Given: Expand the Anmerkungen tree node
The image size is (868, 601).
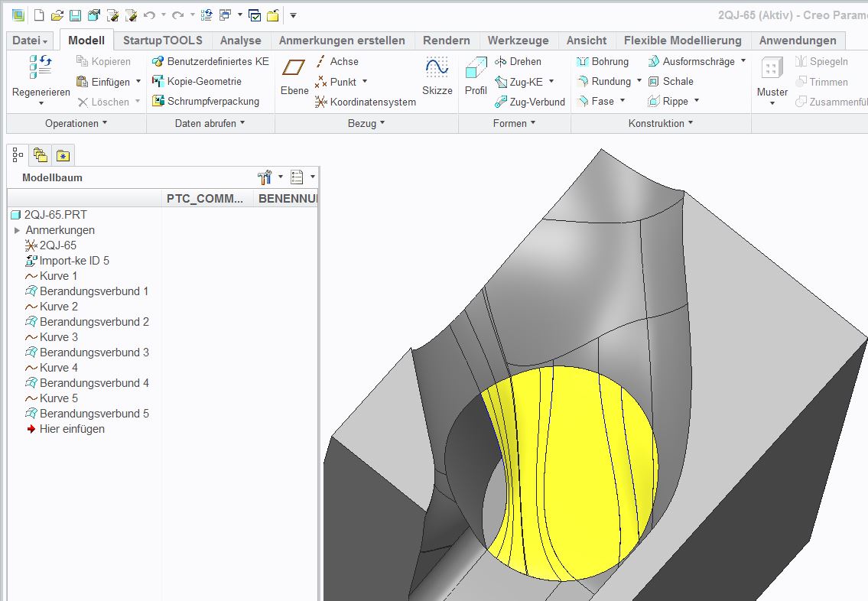Looking at the screenshot, I should point(17,230).
